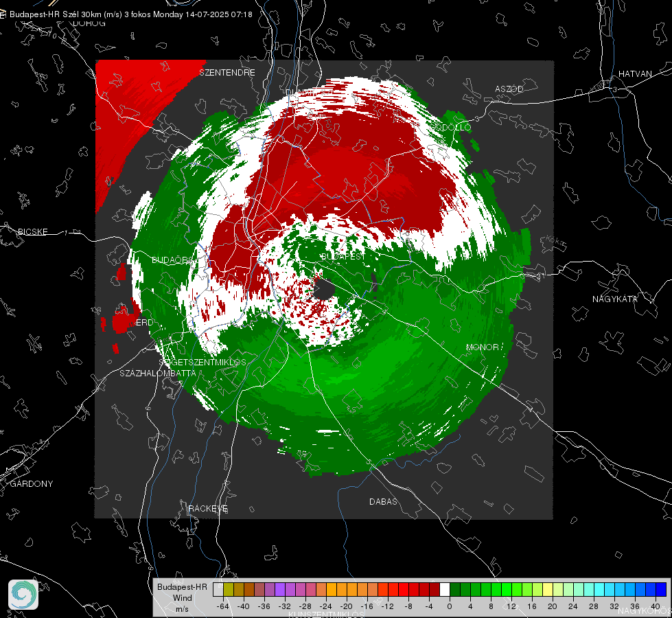
Task: Select the ERD town label
Action: point(144,323)
